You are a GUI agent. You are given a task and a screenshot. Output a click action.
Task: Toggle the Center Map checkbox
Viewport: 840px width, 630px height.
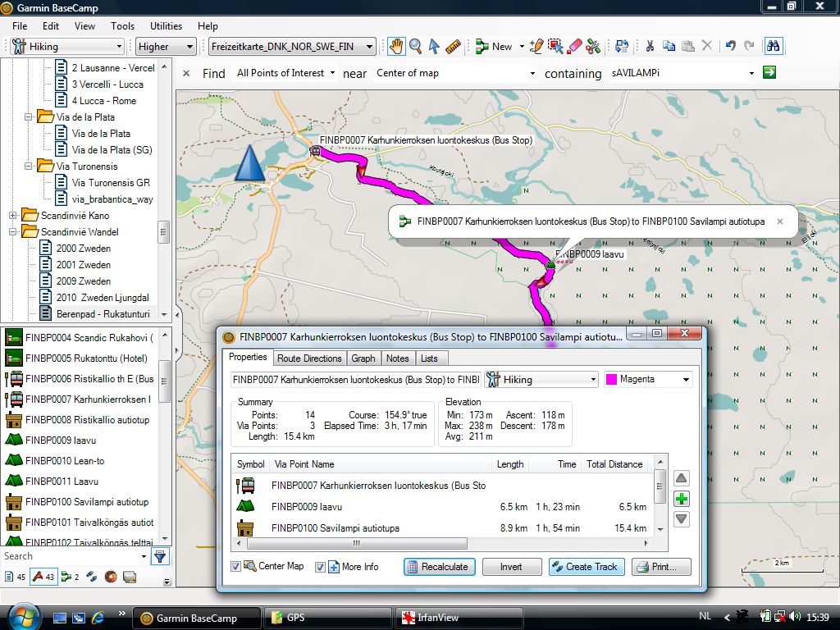pyautogui.click(x=236, y=567)
